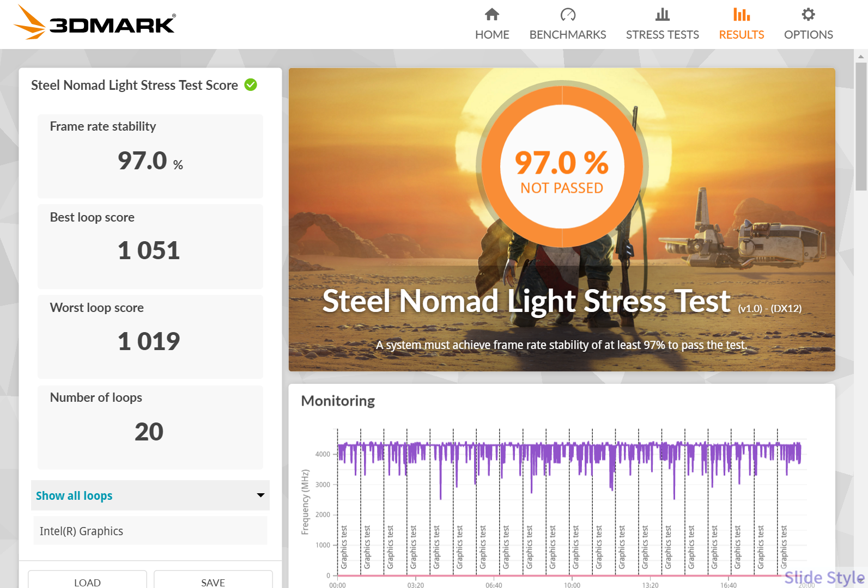The image size is (868, 588).
Task: Click the Monitoring heading
Action: (x=338, y=401)
